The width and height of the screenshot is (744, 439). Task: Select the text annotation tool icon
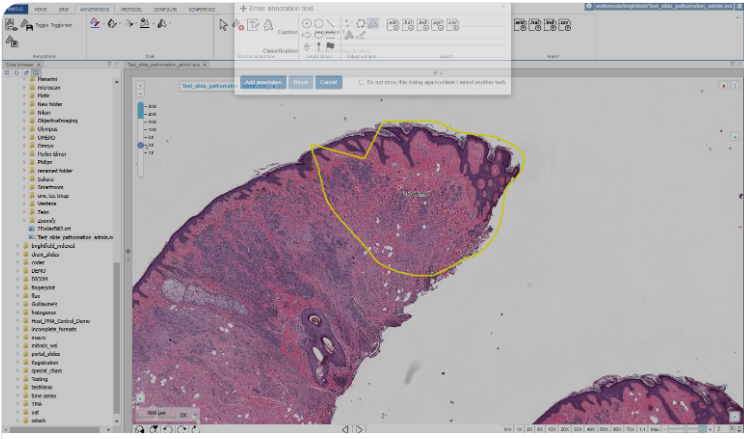pyautogui.click(x=254, y=24)
